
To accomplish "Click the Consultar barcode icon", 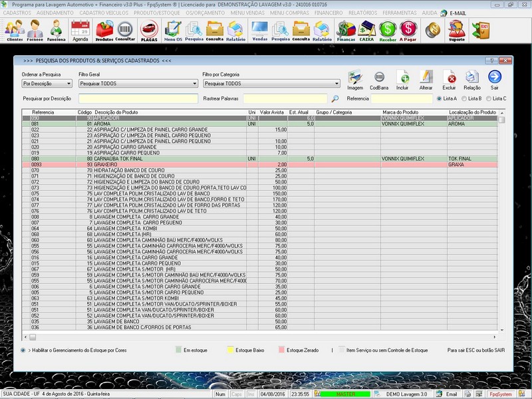I will [x=125, y=31].
